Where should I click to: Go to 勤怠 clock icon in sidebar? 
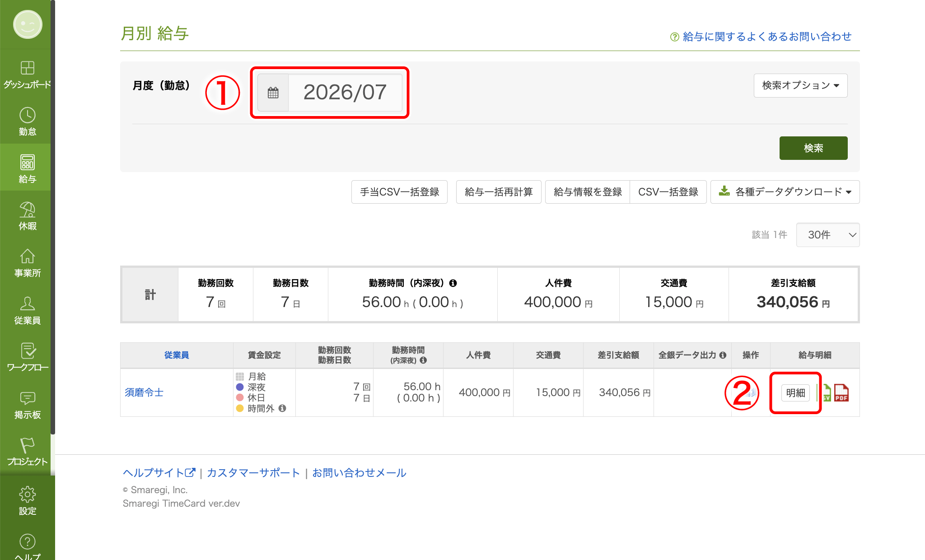click(x=27, y=115)
